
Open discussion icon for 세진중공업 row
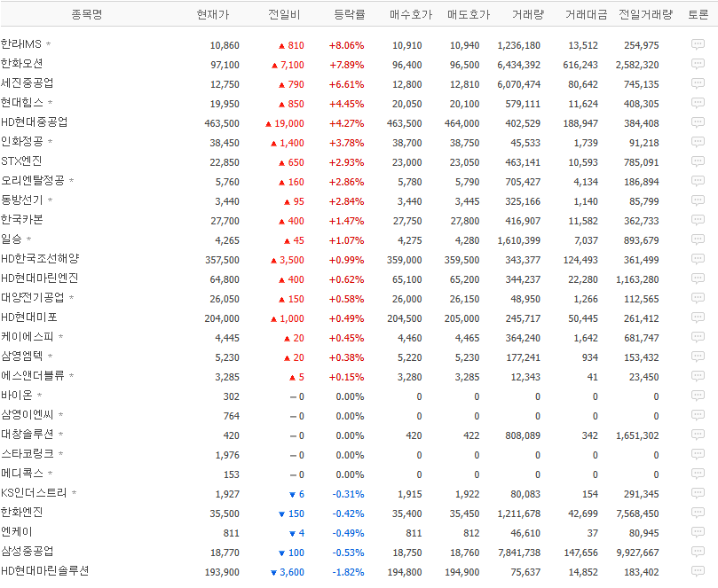click(x=698, y=83)
